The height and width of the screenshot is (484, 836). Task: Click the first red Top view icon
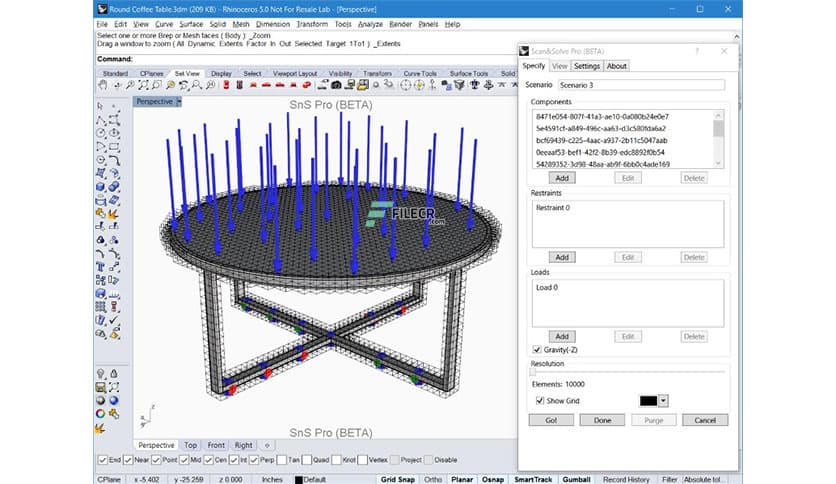[226, 85]
